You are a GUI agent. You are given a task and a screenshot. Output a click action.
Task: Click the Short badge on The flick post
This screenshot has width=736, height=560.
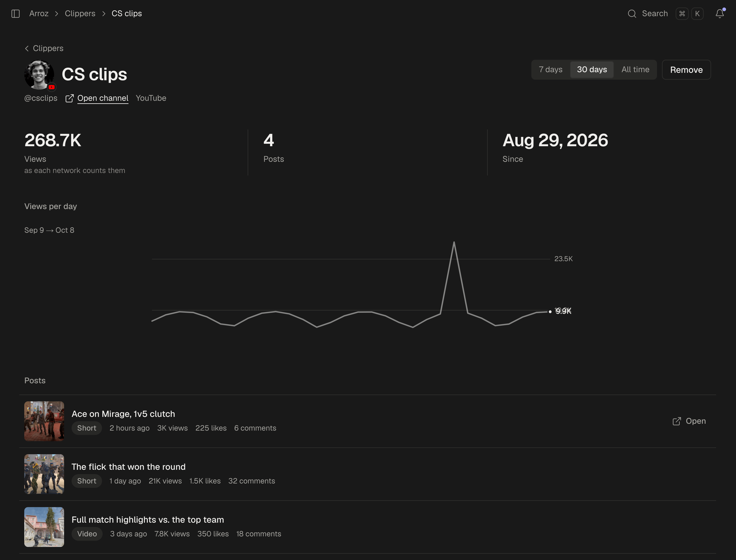point(86,481)
